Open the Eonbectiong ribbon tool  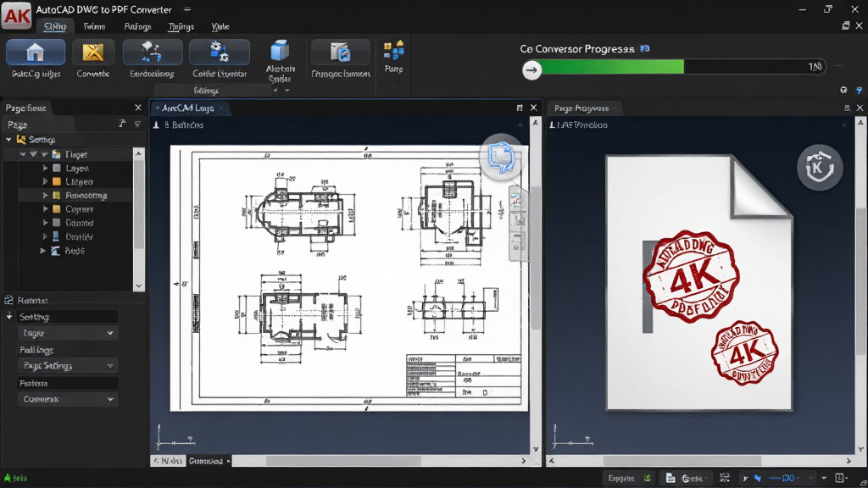pyautogui.click(x=152, y=58)
